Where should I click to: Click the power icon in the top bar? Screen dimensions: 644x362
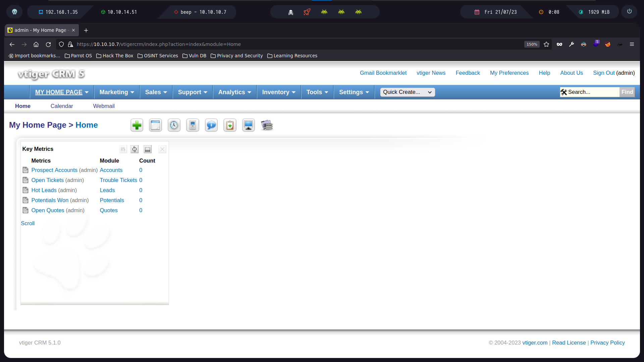click(x=629, y=11)
